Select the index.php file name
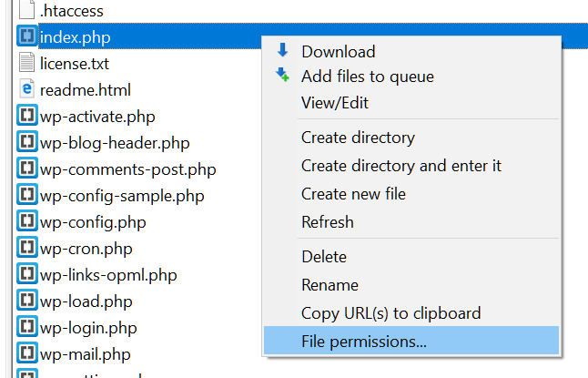The width and height of the screenshot is (588, 378). tap(75, 37)
